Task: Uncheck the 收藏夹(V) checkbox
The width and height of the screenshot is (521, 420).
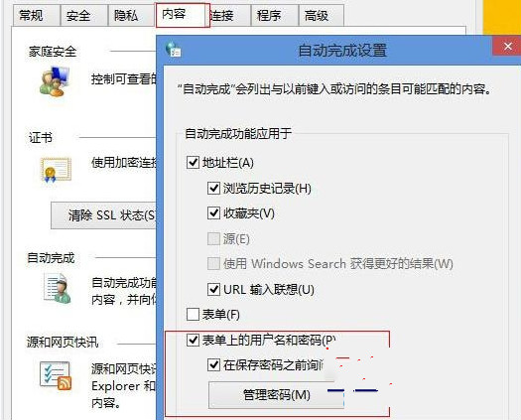Action: (213, 213)
